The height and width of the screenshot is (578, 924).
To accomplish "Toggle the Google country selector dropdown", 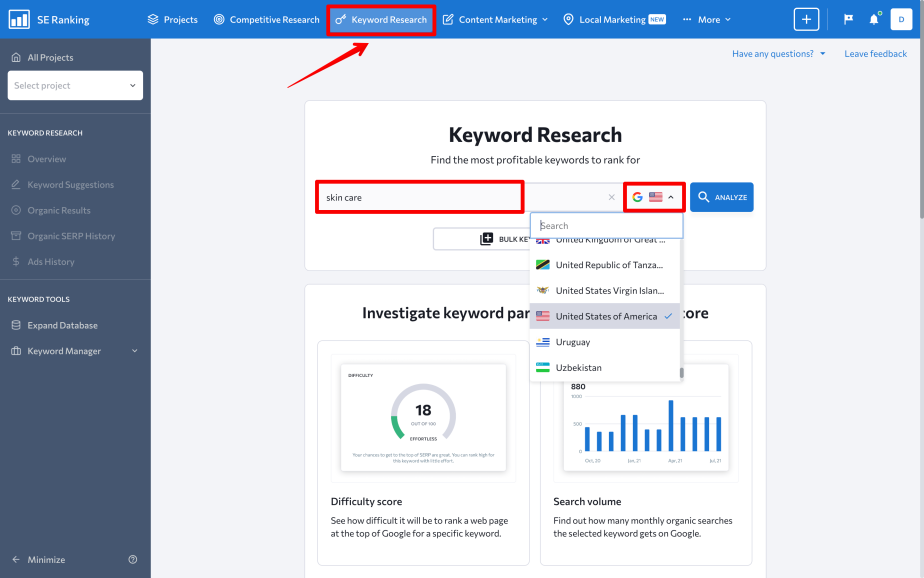I will (654, 197).
